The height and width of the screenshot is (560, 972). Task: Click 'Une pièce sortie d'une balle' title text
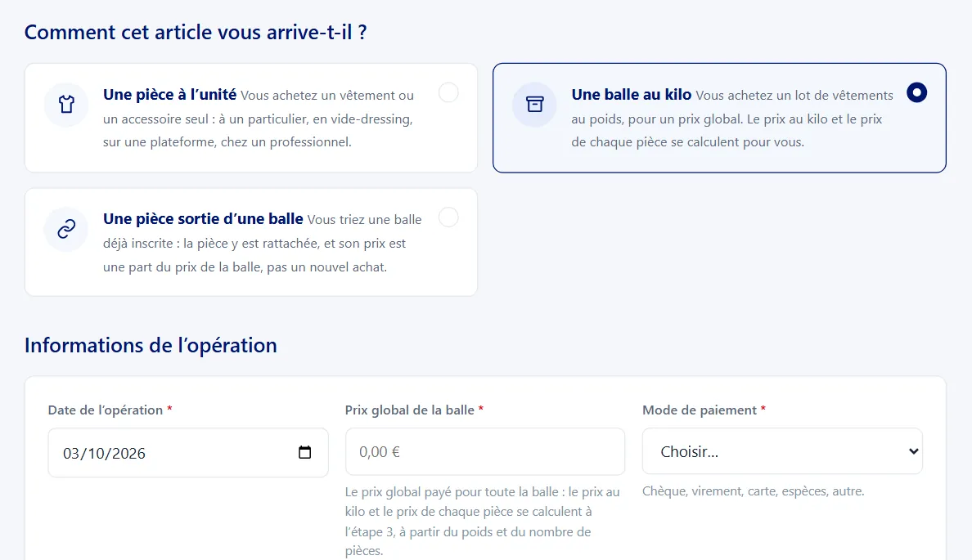(x=204, y=219)
